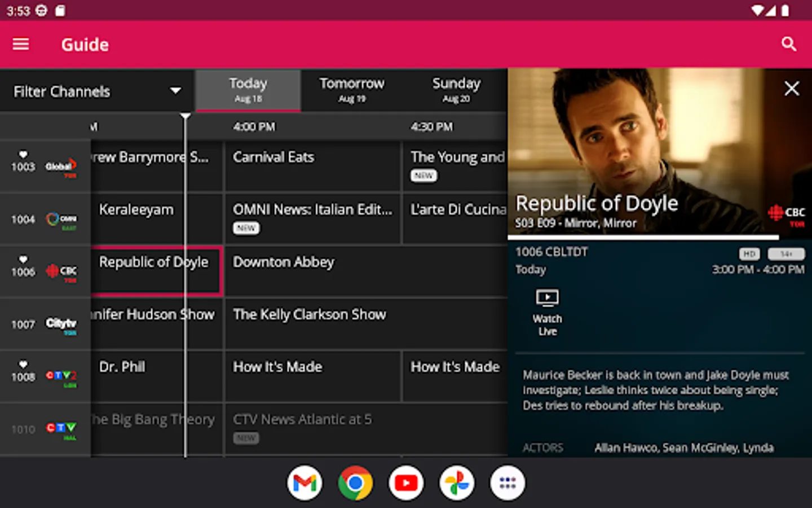Tap the HD badge
Screen dimensions: 812x508
(x=749, y=254)
